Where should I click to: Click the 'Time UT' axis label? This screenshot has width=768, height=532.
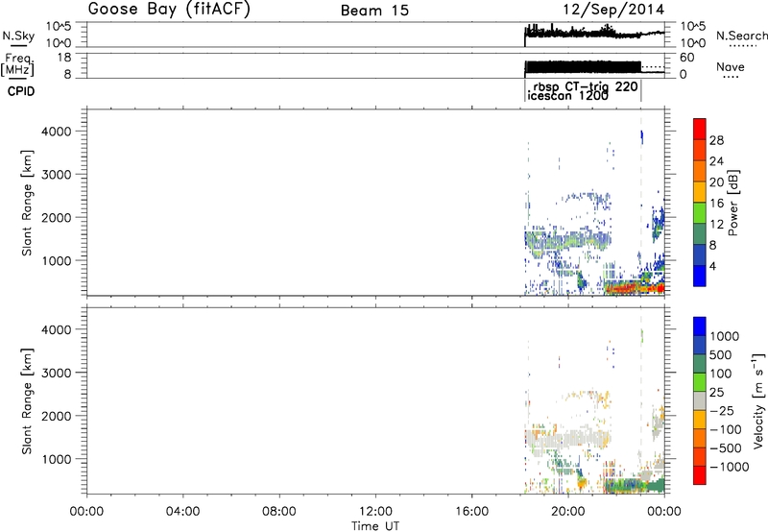(375, 526)
